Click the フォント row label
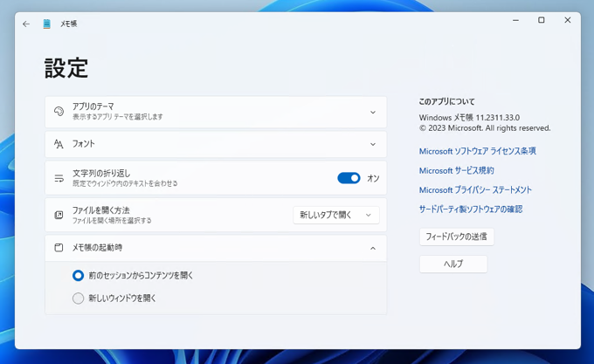The width and height of the screenshot is (594, 364). point(83,144)
